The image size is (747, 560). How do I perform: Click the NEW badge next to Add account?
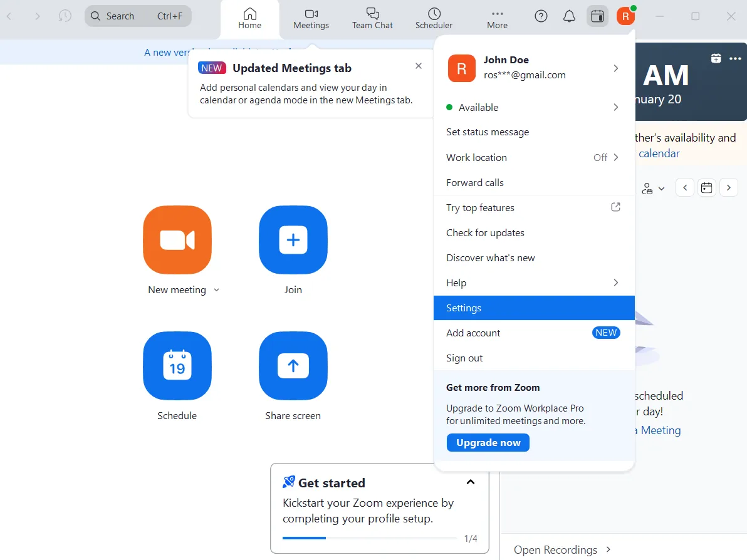pyautogui.click(x=606, y=333)
